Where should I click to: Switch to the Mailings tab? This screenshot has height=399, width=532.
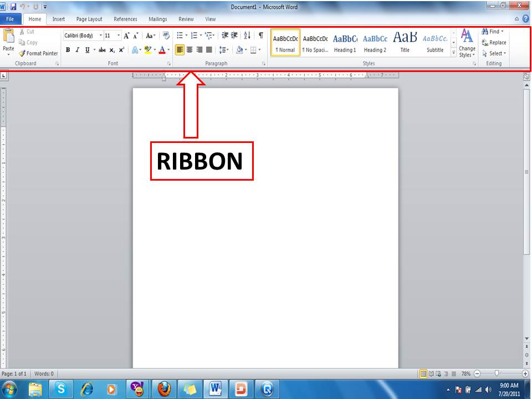[157, 19]
